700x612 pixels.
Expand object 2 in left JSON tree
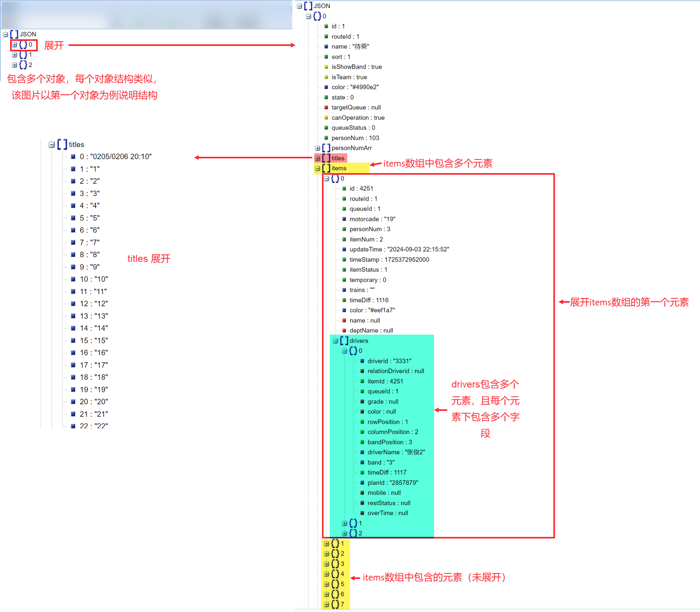tap(14, 65)
